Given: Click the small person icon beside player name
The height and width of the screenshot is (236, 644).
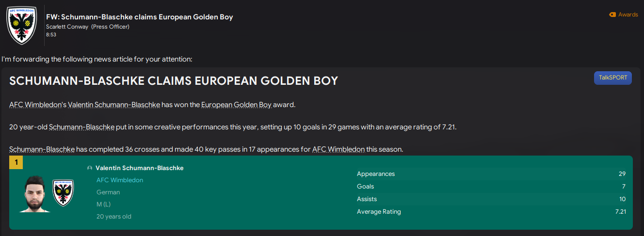Looking at the screenshot, I should click(x=90, y=168).
